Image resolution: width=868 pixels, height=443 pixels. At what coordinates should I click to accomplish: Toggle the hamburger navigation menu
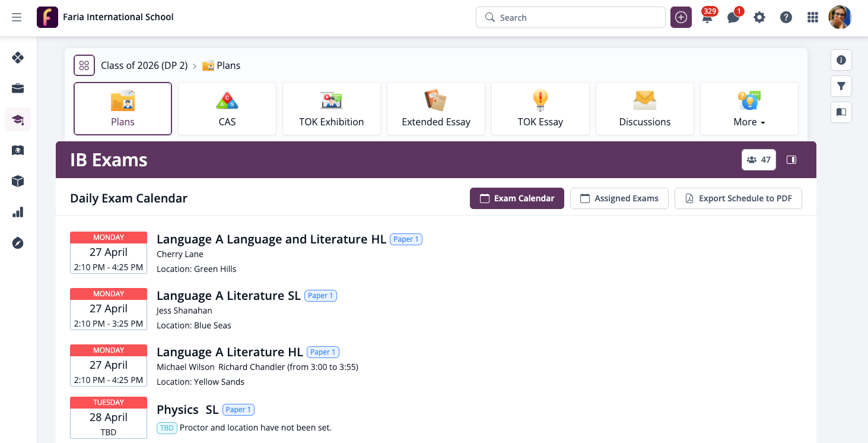click(17, 18)
